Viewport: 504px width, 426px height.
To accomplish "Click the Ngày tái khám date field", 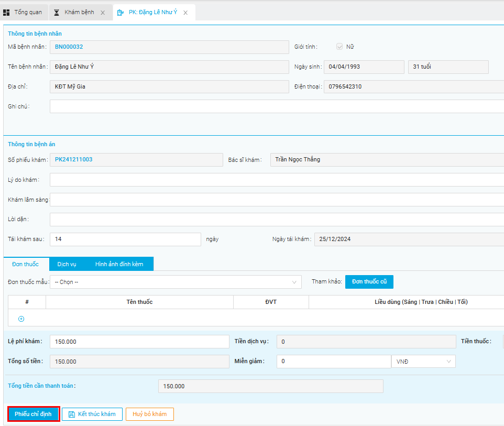I will (409, 239).
